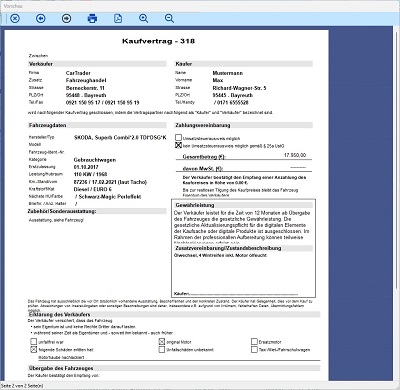Select first registration date '01.10.2017'

(86, 167)
